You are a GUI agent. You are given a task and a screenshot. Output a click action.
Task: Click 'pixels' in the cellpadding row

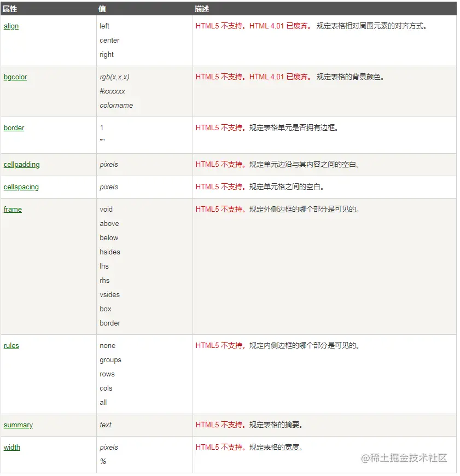(x=109, y=165)
